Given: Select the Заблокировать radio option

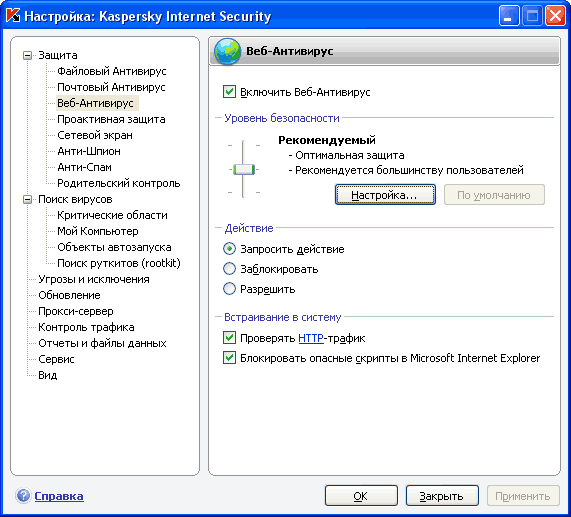Looking at the screenshot, I should tap(229, 269).
